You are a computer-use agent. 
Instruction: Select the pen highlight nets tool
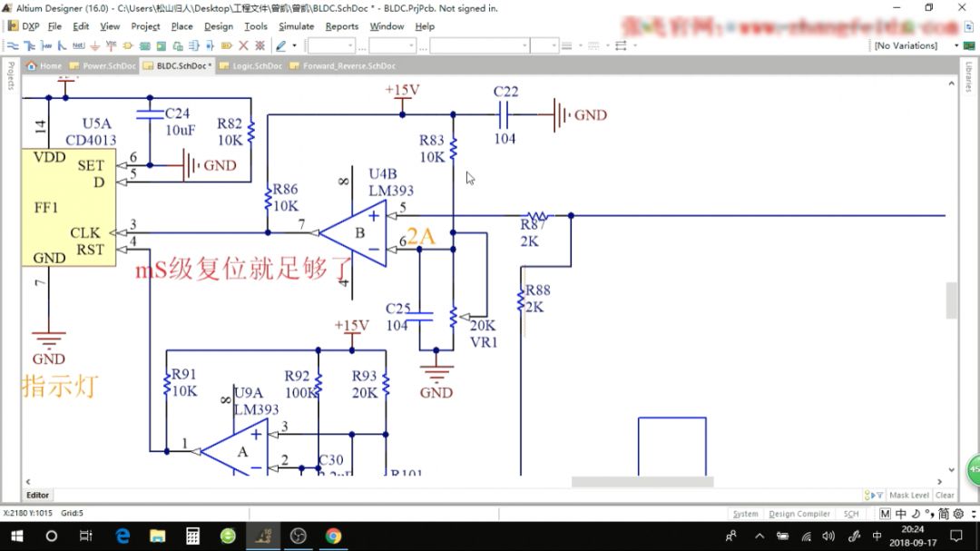click(281, 45)
